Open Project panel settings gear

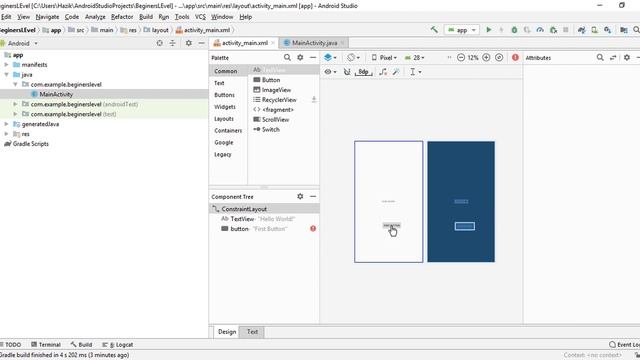tap(189, 43)
